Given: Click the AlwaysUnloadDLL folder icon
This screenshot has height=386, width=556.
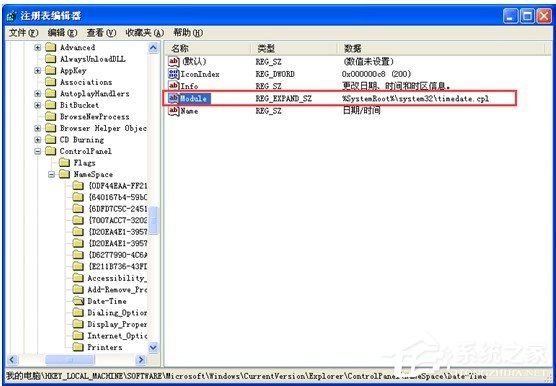Looking at the screenshot, I should (51, 59).
